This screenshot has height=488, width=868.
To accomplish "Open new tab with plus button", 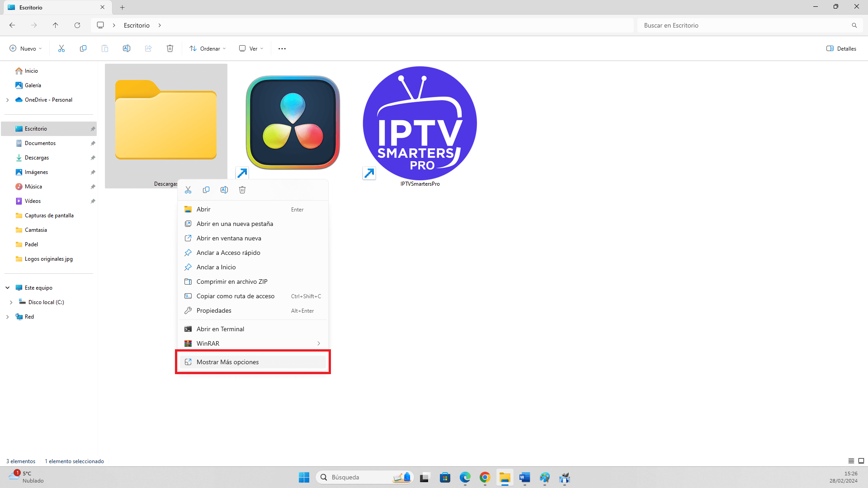I will pyautogui.click(x=122, y=7).
